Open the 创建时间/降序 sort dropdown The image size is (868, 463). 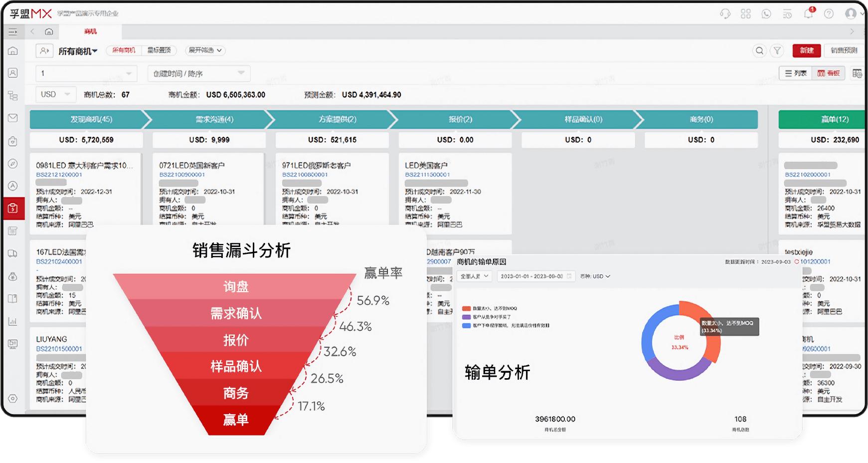pos(198,73)
